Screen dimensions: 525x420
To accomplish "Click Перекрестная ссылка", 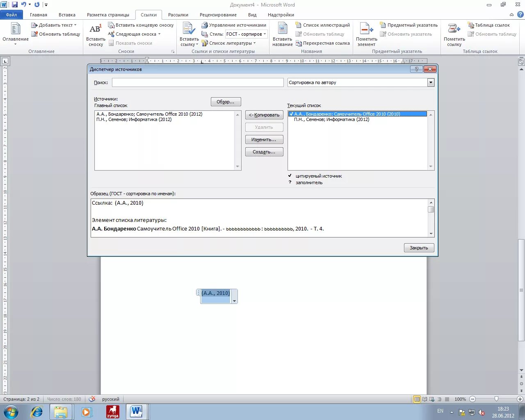I will click(323, 43).
